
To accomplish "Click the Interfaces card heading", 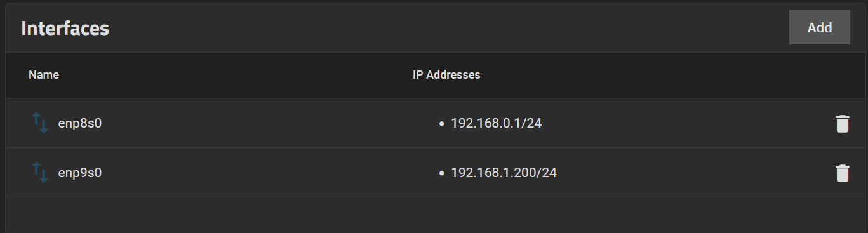I will pyautogui.click(x=65, y=29).
